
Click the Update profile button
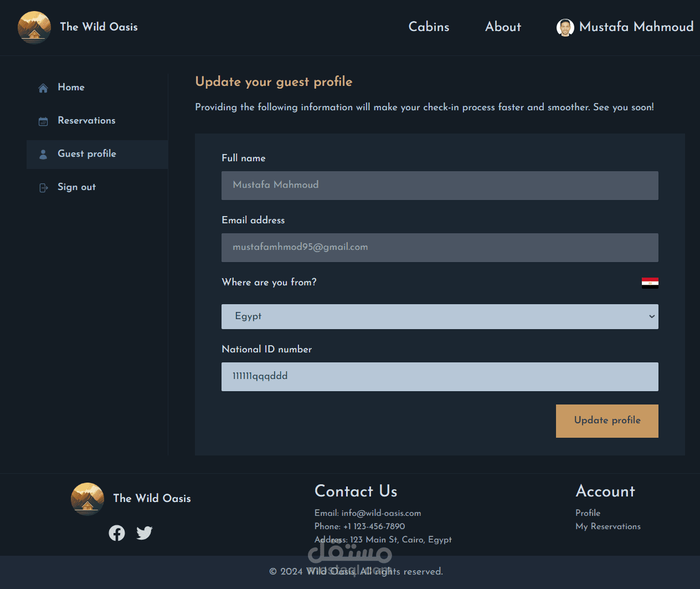607,421
